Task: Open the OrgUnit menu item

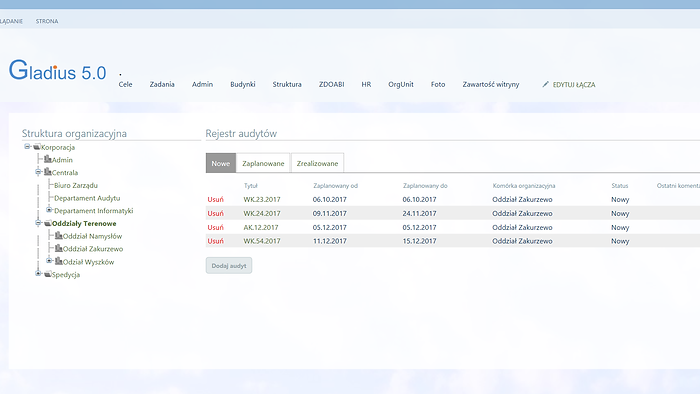Action: 401,84
